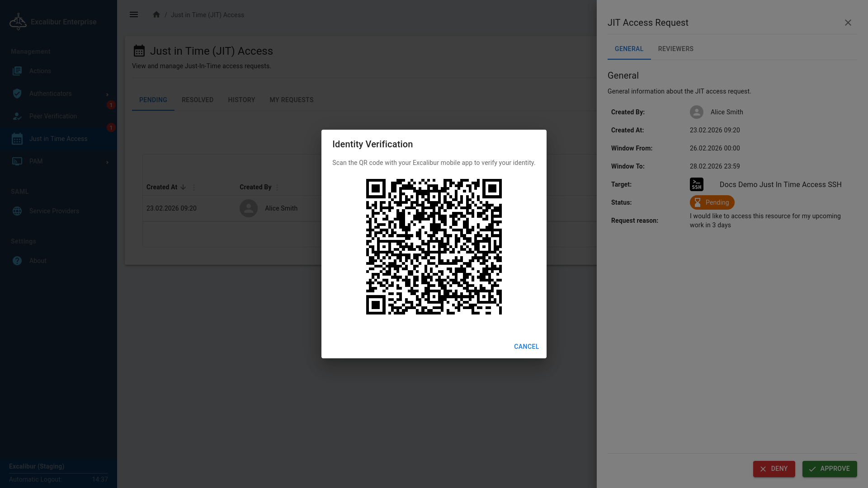This screenshot has width=868, height=488.
Task: Switch to the Resolved tab
Action: tap(198, 100)
